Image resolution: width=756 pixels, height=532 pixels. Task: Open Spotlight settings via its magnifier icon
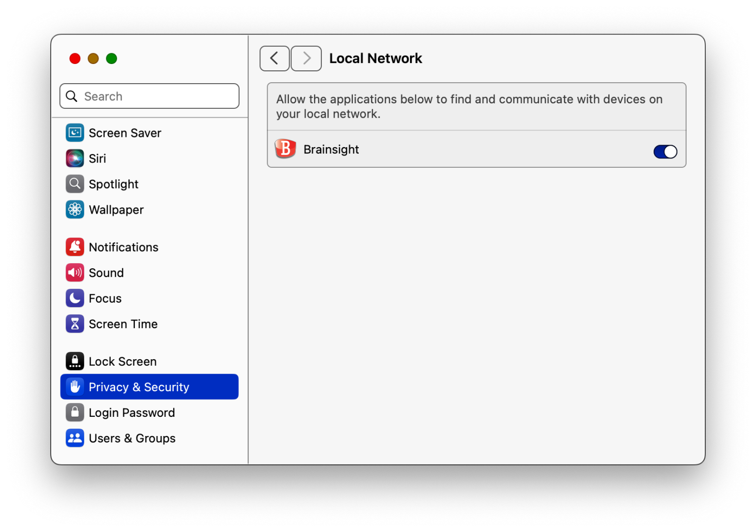(x=74, y=184)
